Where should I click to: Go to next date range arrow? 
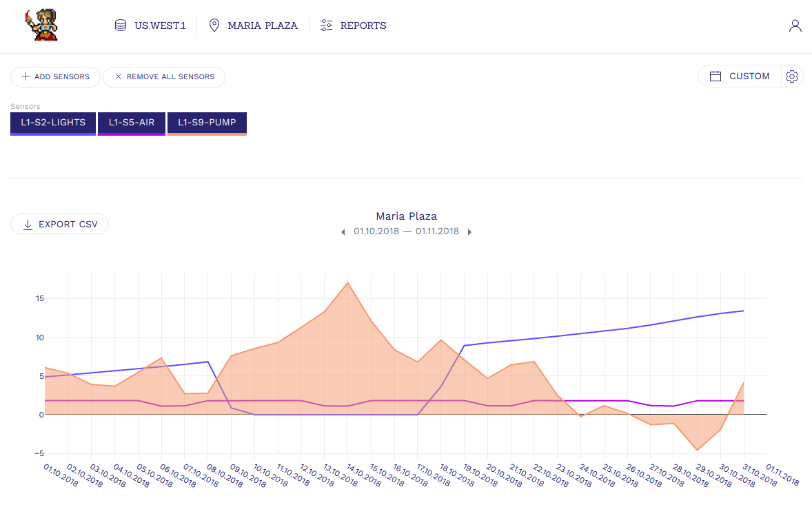tap(469, 232)
